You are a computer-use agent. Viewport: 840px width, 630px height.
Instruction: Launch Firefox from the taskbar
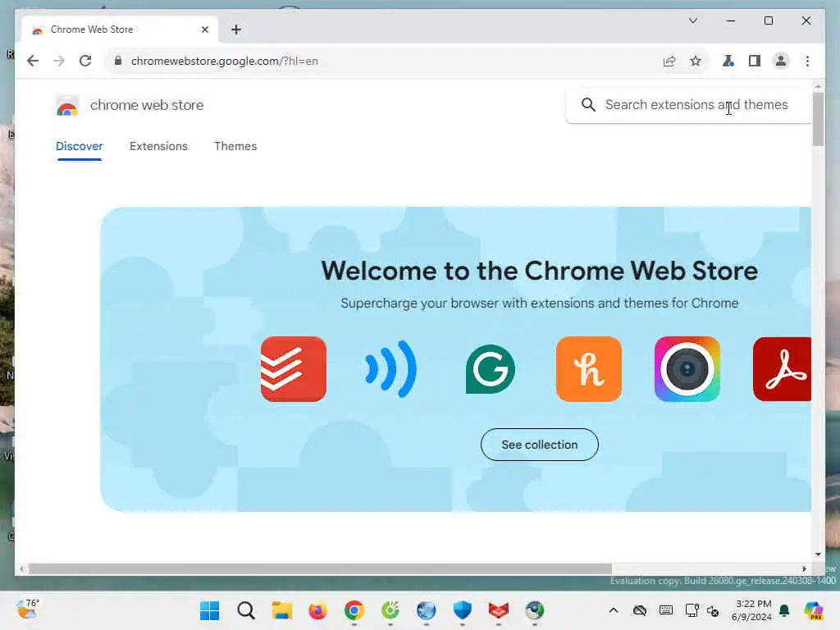317,610
